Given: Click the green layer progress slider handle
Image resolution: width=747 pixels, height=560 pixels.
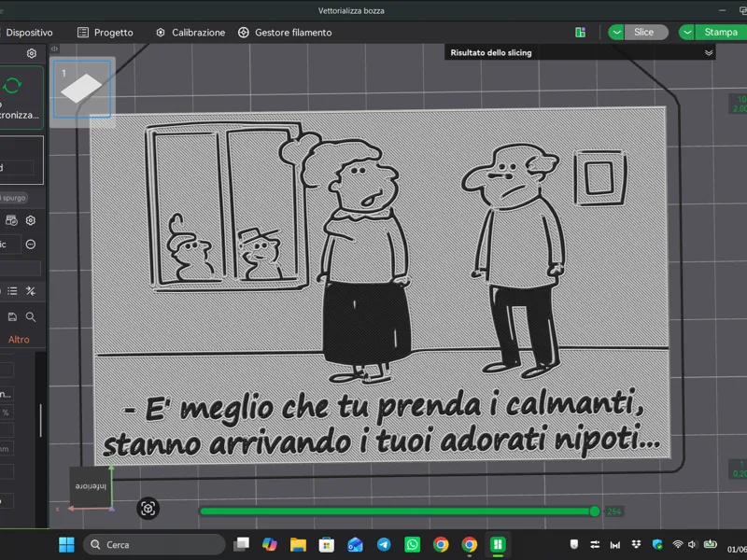Looking at the screenshot, I should 594,511.
